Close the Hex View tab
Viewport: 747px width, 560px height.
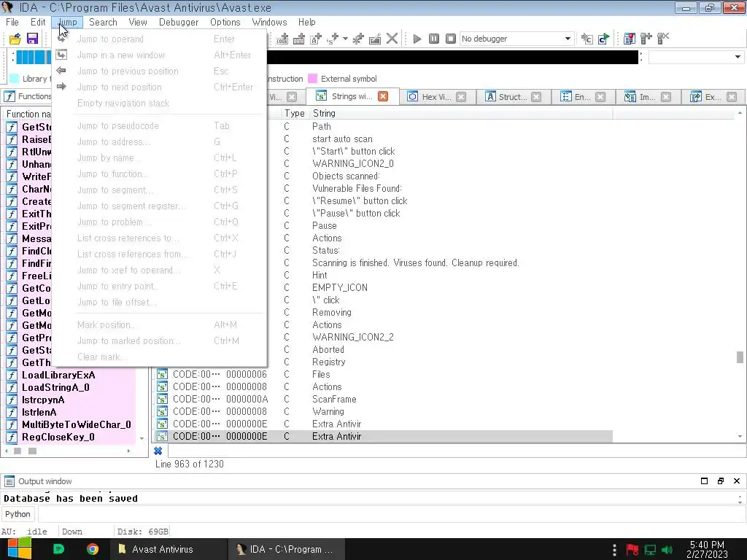click(461, 97)
